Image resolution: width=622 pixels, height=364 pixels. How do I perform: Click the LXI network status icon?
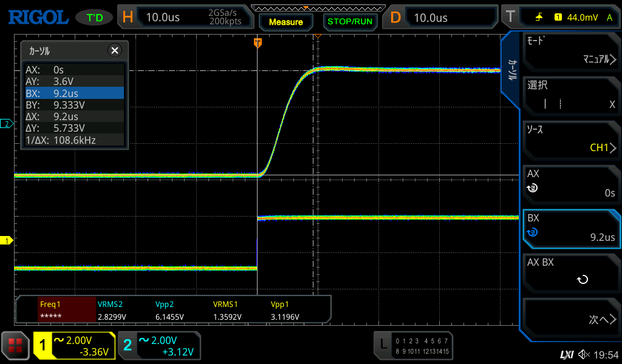pos(566,354)
